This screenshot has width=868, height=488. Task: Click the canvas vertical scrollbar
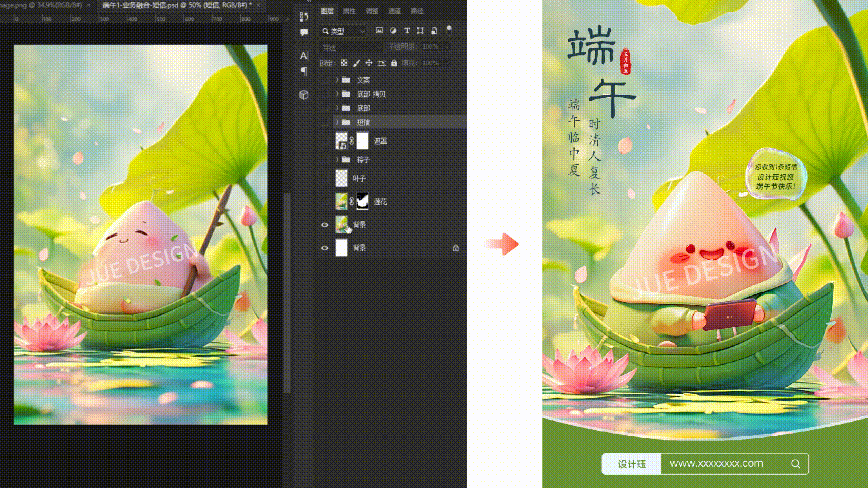[287, 293]
